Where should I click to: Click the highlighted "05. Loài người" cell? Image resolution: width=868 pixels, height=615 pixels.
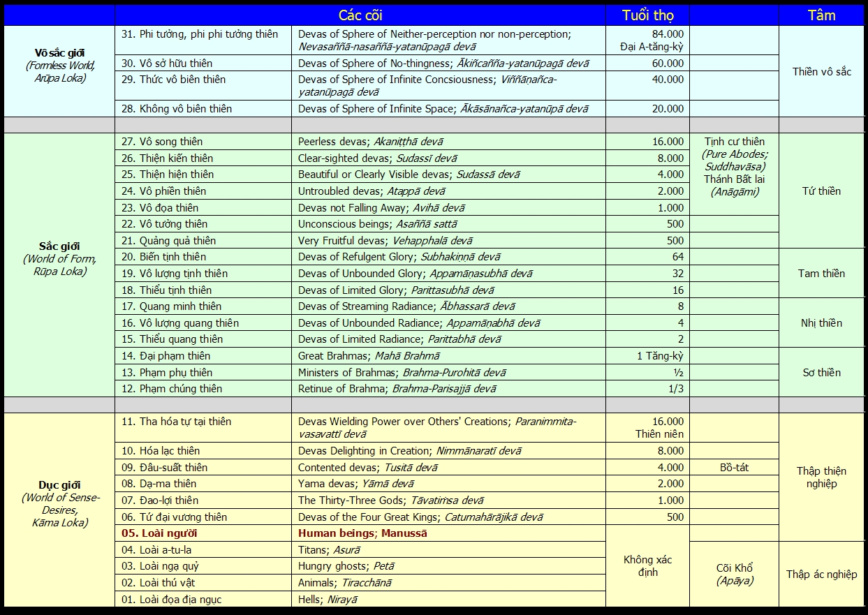pos(168,533)
